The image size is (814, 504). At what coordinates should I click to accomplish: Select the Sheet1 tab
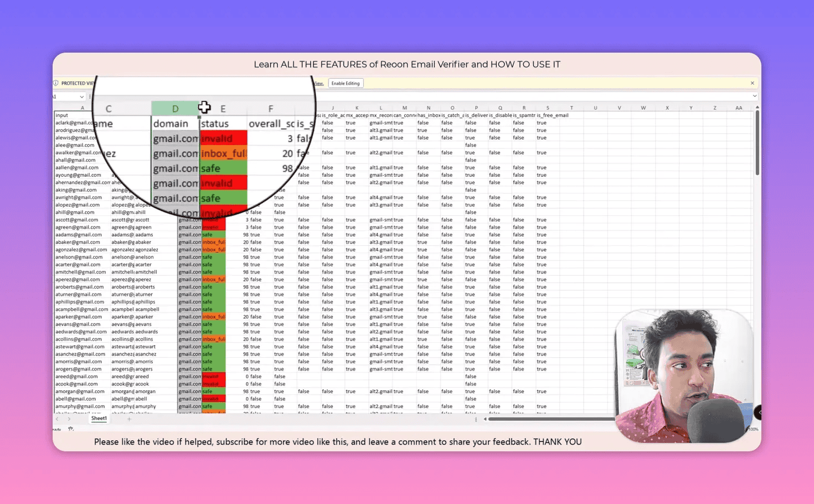pos(99,418)
